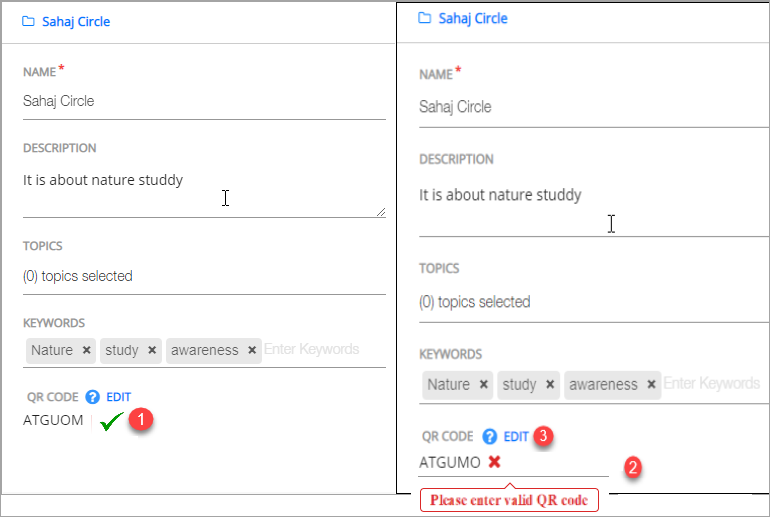
Task: Click the green checkmark beside ATGUOM
Action: coord(111,422)
